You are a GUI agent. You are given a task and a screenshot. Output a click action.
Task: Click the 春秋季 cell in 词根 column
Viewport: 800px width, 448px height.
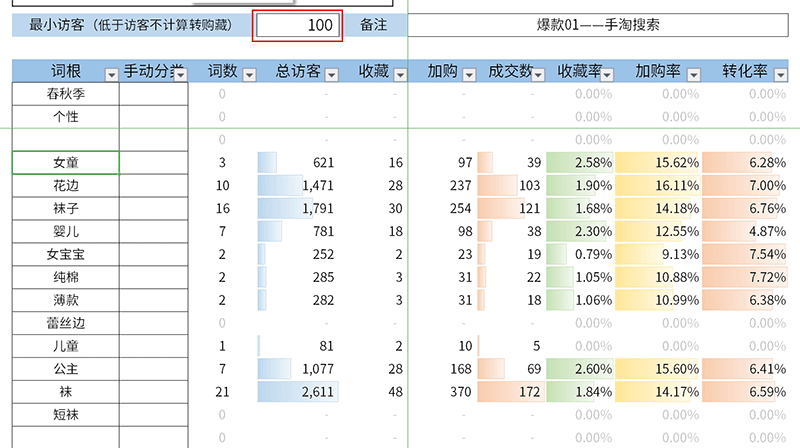click(66, 94)
